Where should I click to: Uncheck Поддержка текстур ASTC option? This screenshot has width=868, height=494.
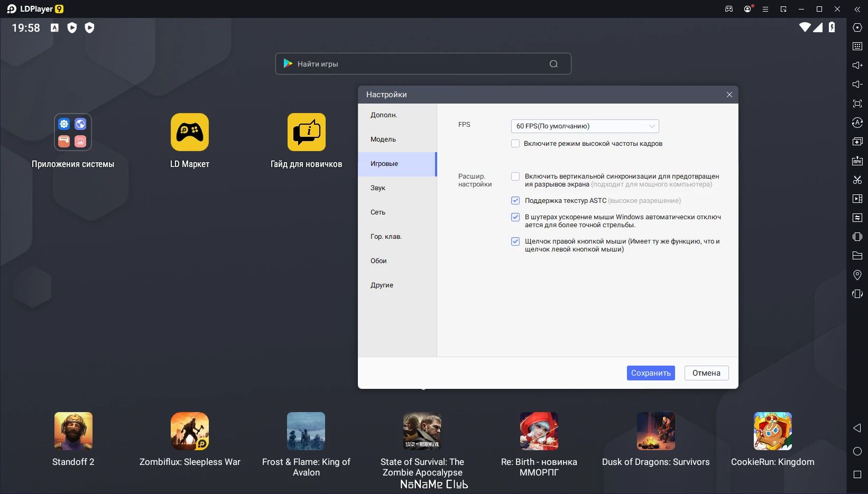click(x=515, y=201)
